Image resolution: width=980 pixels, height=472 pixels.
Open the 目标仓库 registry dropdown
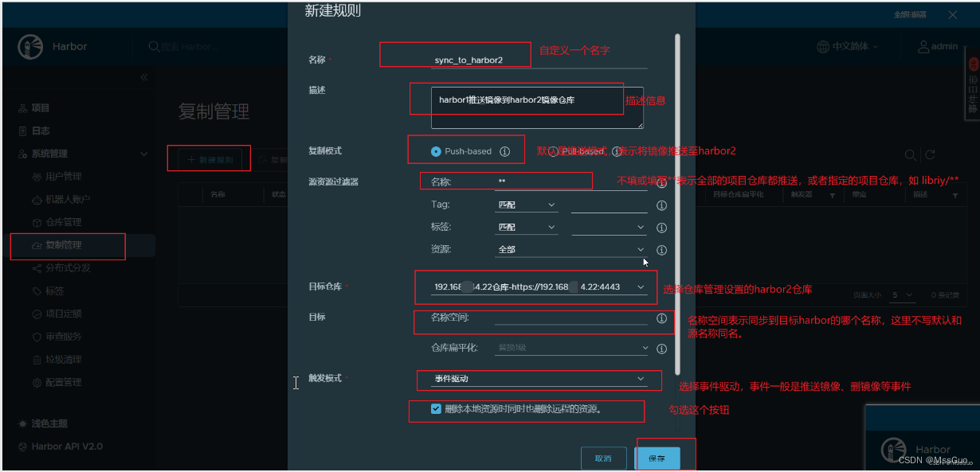[x=539, y=287]
